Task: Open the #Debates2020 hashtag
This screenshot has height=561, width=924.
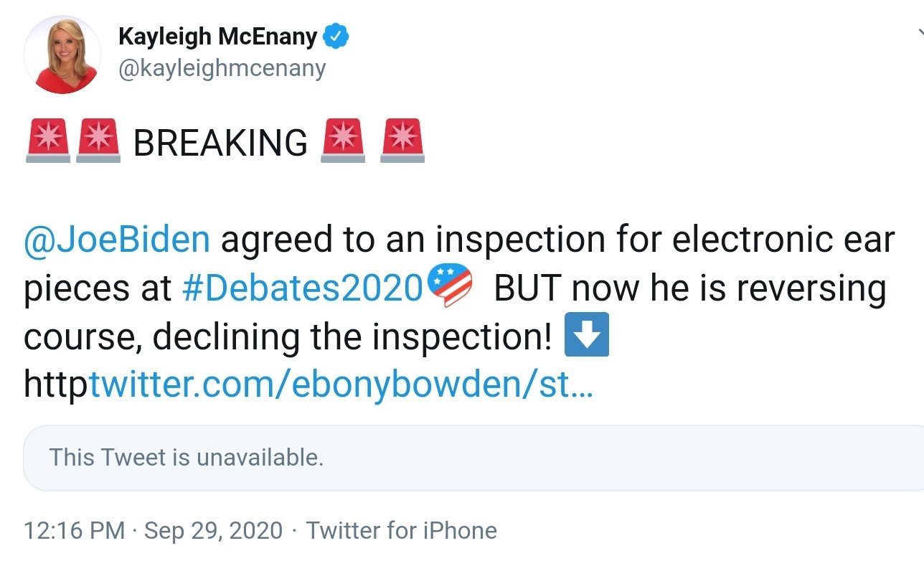Action: (x=303, y=289)
